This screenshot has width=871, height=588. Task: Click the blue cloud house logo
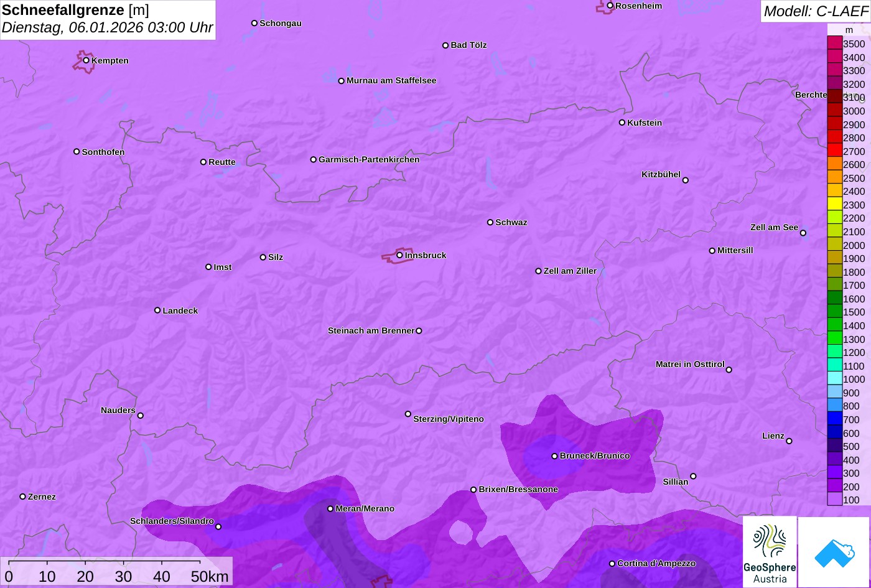(x=834, y=552)
